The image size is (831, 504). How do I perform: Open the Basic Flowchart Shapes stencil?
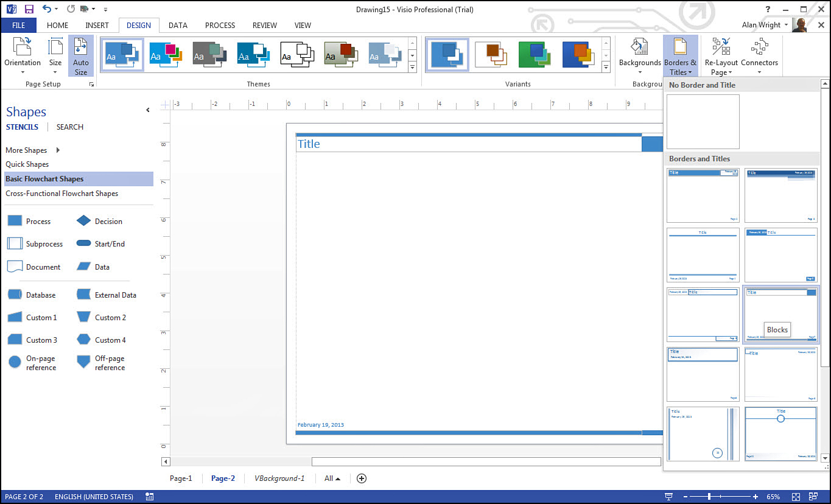79,179
